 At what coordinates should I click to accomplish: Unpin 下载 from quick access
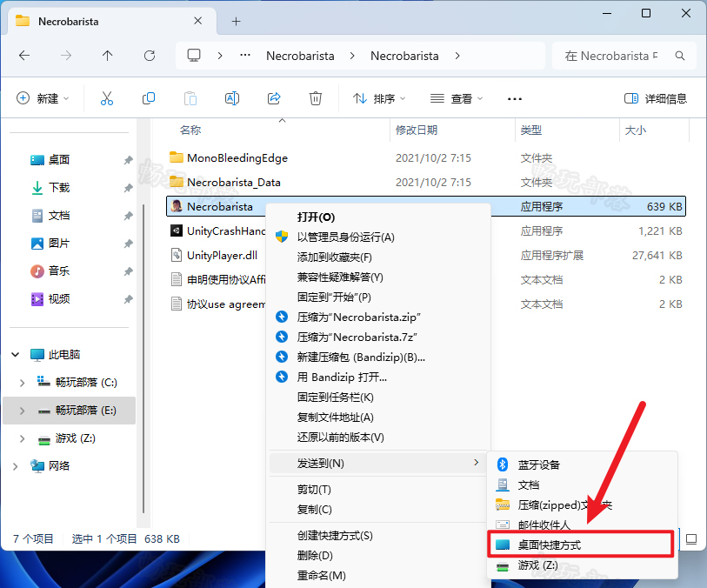point(129,188)
